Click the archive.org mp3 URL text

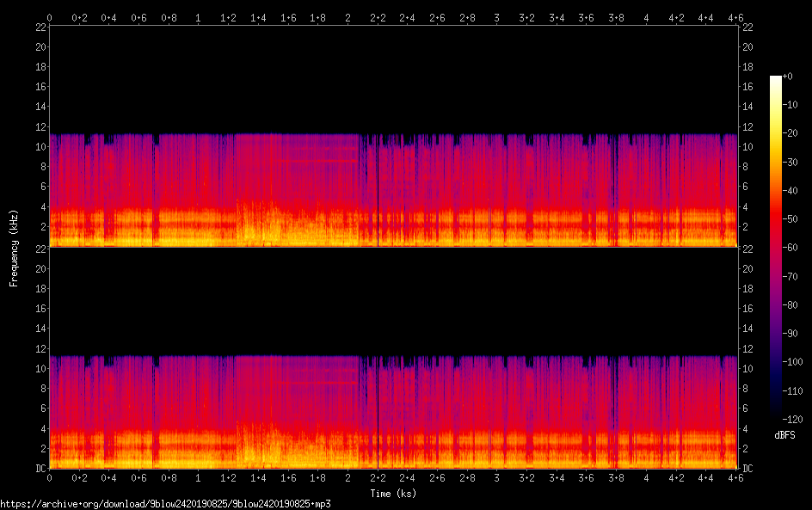point(165,504)
